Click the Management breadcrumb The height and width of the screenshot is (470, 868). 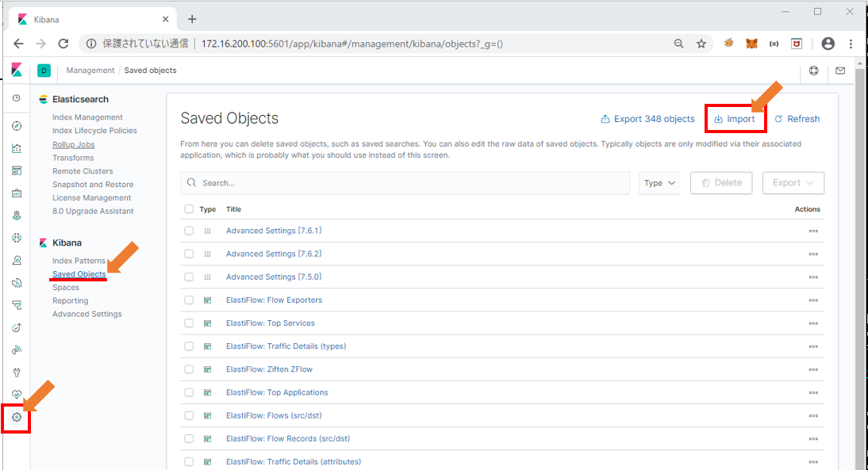90,71
